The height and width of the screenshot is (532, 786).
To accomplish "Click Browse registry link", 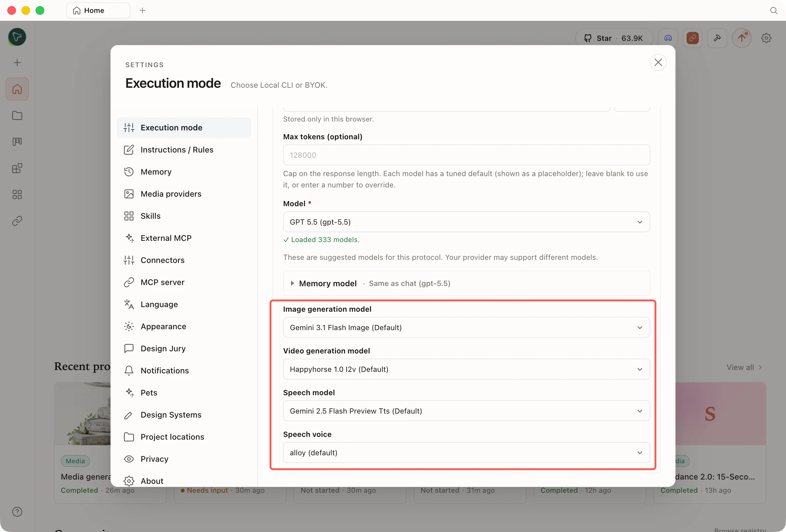I will coord(740,529).
